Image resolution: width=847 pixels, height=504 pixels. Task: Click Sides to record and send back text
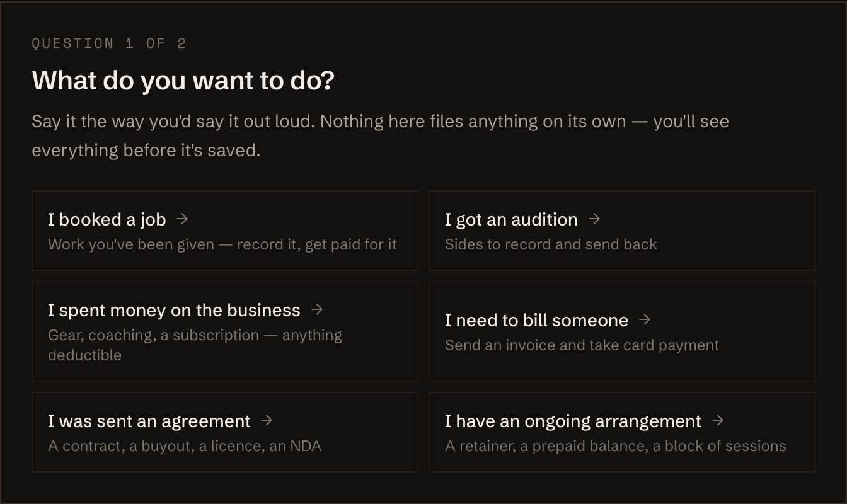click(551, 244)
